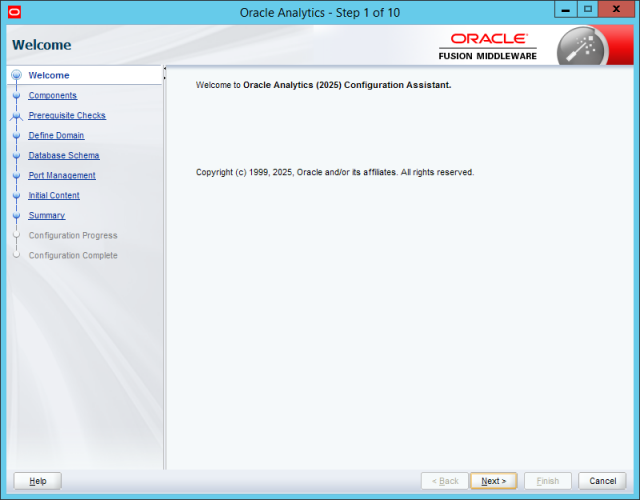Click the Prerequisite Checks step bullet icon
The image size is (640, 500).
click(16, 116)
